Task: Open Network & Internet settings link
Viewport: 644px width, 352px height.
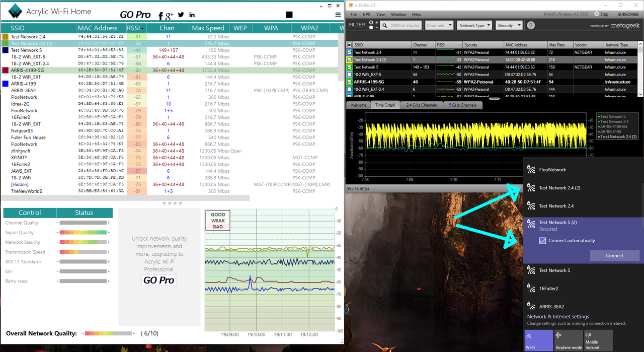Action: (558, 317)
